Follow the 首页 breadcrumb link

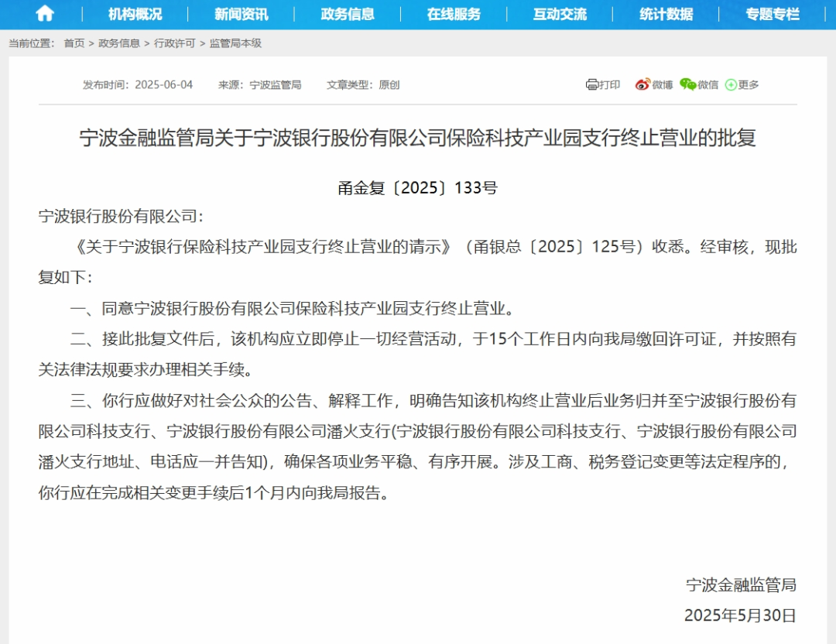click(x=74, y=43)
